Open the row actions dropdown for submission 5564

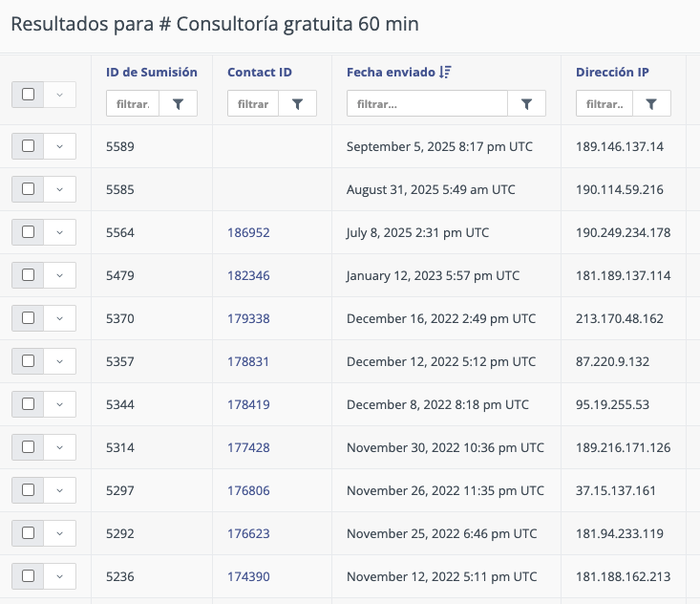(x=59, y=232)
